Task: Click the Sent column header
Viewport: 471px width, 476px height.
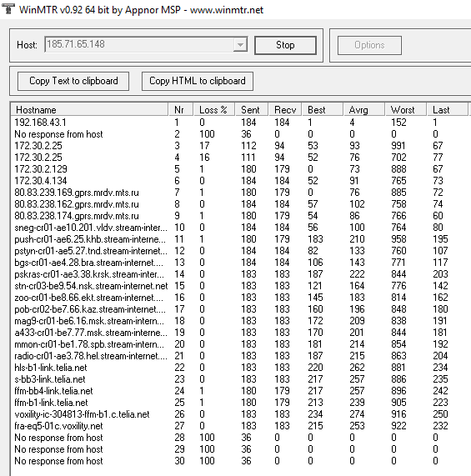Action: [x=252, y=109]
